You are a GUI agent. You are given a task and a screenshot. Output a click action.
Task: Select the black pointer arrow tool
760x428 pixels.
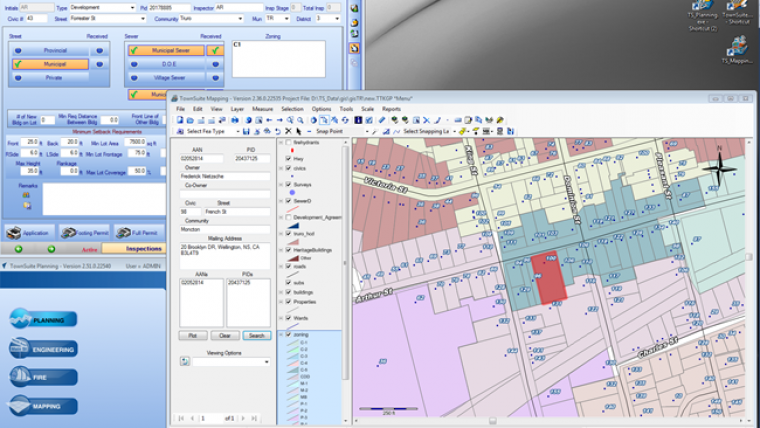(x=299, y=131)
